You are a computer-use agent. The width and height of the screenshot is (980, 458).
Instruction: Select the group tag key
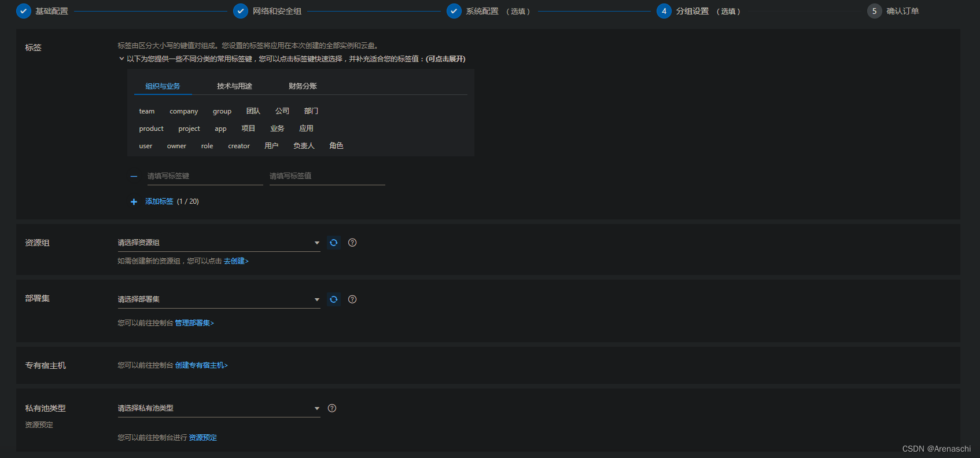tap(222, 111)
